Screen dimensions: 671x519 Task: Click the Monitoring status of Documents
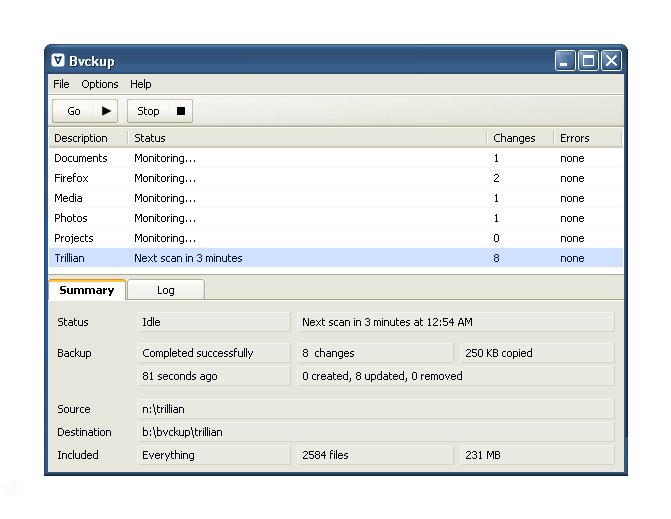tap(165, 158)
